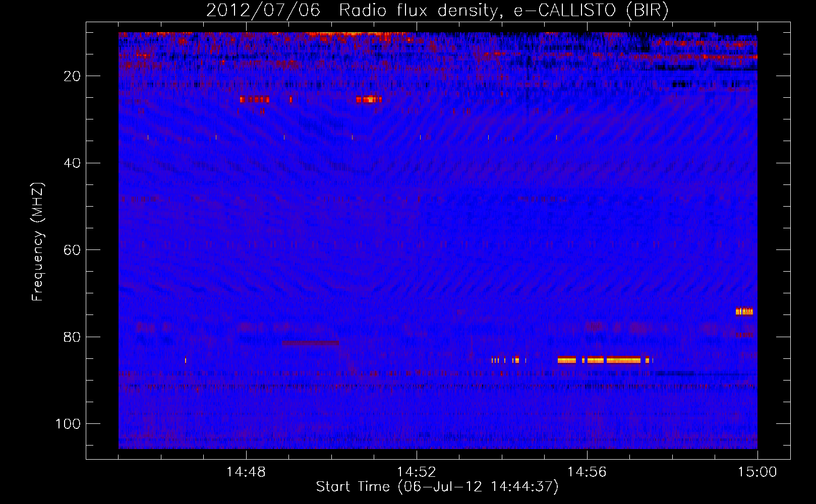The width and height of the screenshot is (816, 504).
Task: Click the '40' frequency tick label
Action: point(73,163)
